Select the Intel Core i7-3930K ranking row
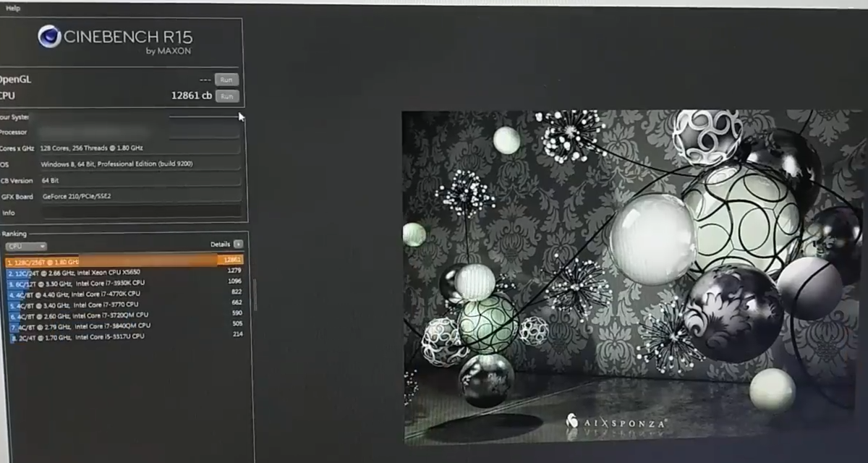The height and width of the screenshot is (463, 868). click(124, 283)
